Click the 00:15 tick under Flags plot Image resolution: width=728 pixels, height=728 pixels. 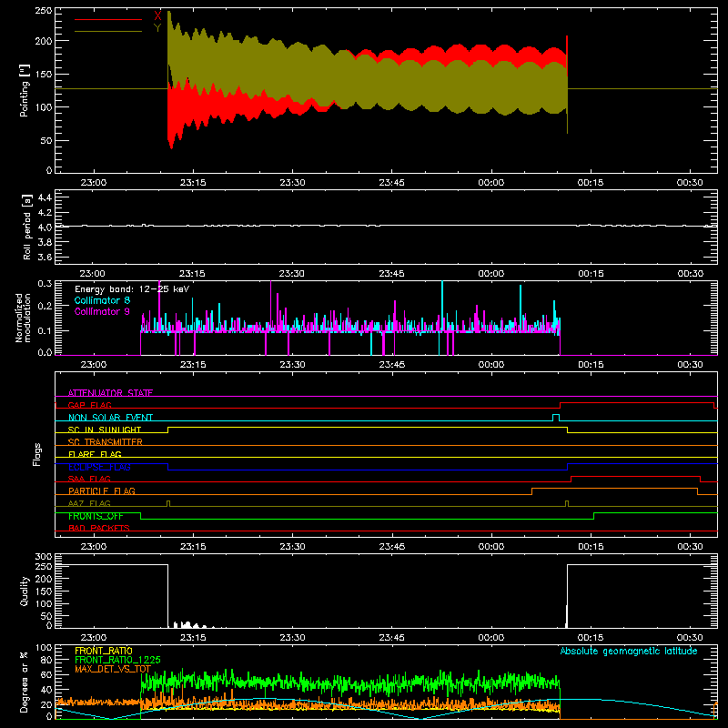coord(591,547)
